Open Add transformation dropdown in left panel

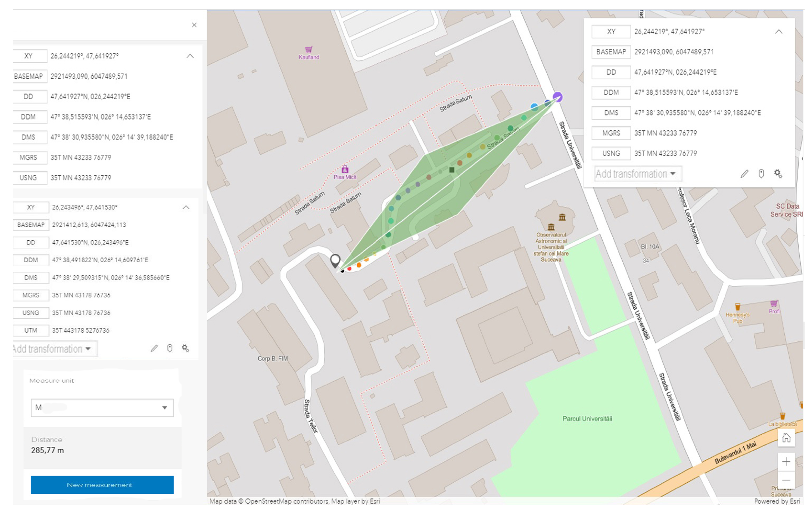point(54,349)
